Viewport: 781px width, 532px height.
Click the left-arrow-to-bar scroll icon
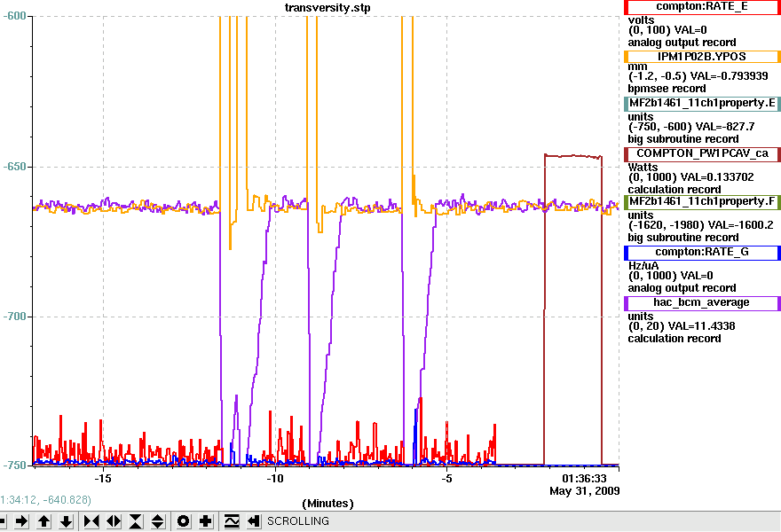pos(254,521)
